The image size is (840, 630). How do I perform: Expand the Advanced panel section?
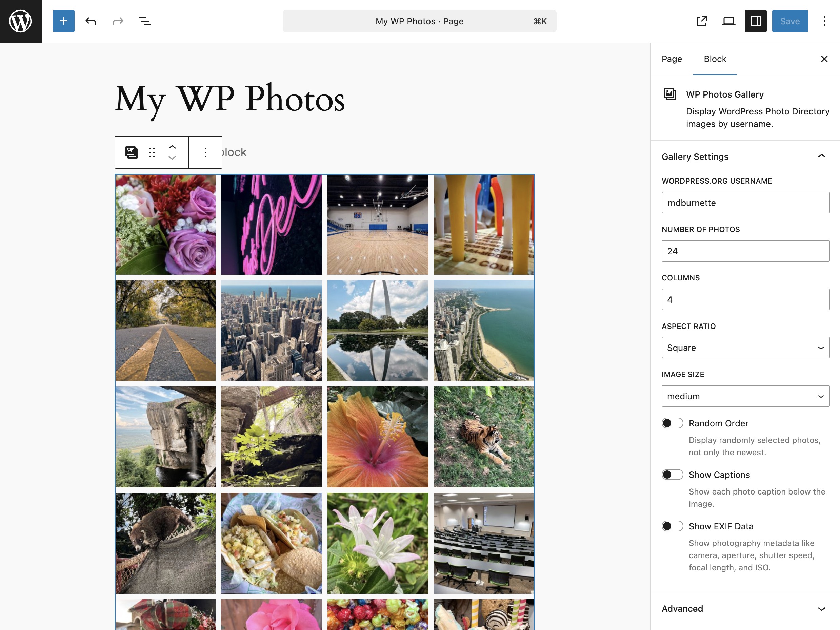pyautogui.click(x=745, y=609)
